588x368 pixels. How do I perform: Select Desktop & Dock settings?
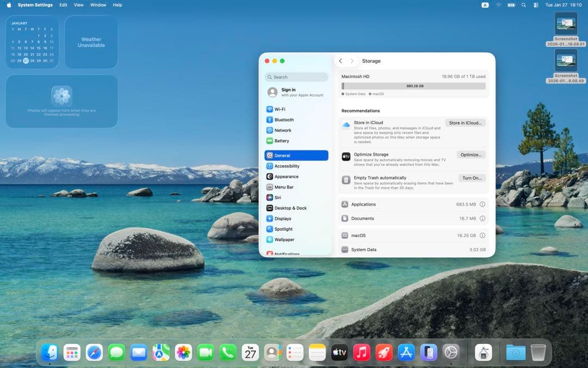pos(289,208)
